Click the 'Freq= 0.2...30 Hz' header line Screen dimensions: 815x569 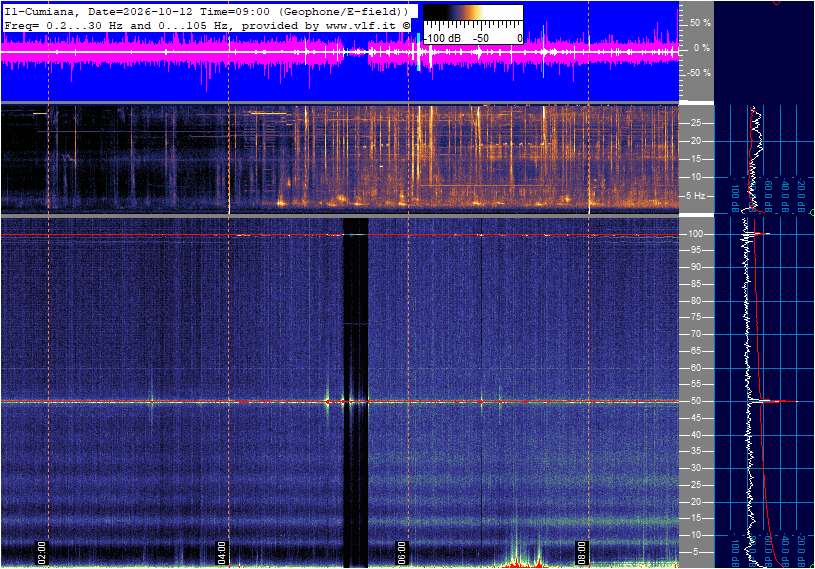207,25
